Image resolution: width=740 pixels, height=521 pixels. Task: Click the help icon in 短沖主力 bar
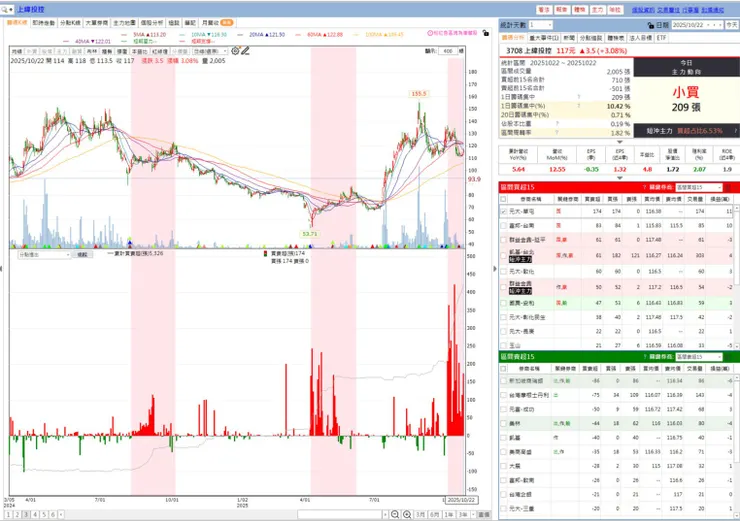tap(735, 131)
